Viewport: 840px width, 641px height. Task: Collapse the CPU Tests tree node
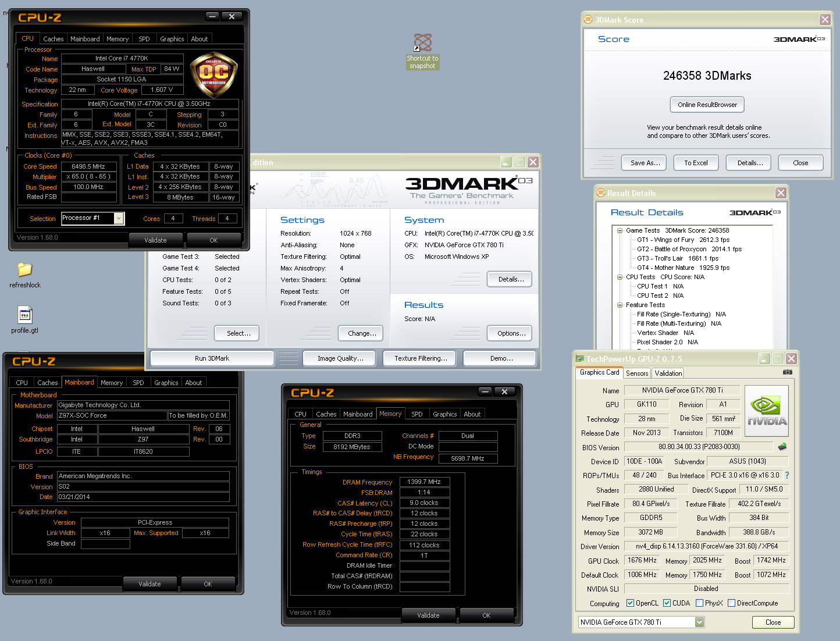(x=620, y=277)
